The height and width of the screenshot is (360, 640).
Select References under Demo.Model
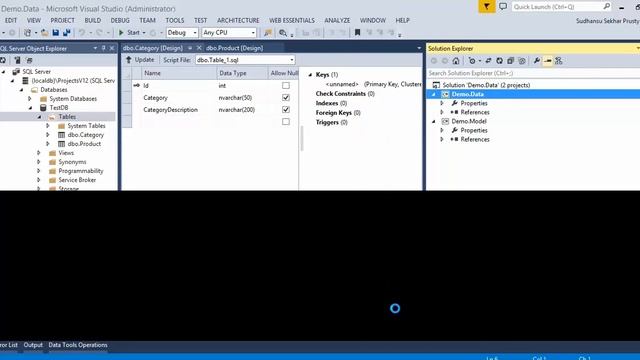point(475,139)
